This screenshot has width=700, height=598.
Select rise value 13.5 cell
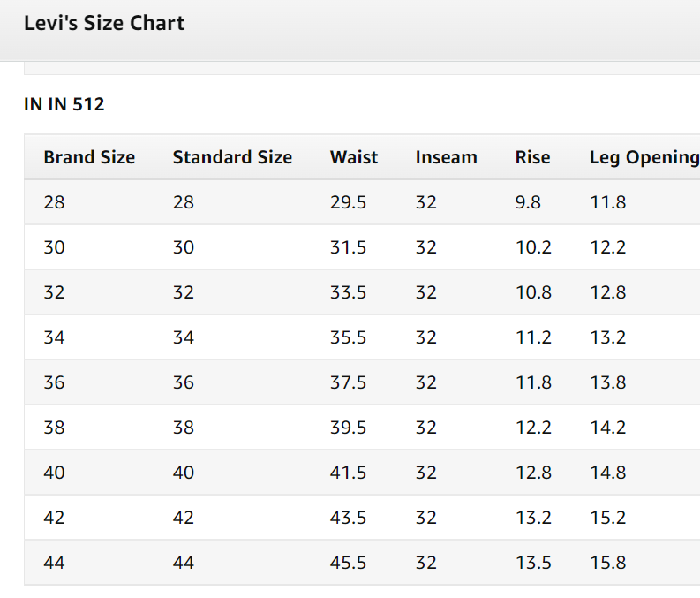533,563
